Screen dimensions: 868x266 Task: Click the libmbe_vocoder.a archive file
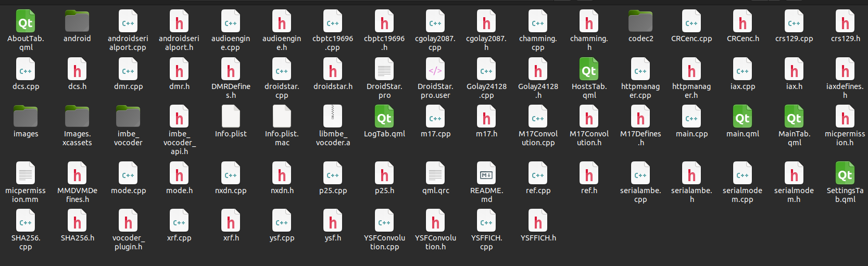pyautogui.click(x=333, y=118)
